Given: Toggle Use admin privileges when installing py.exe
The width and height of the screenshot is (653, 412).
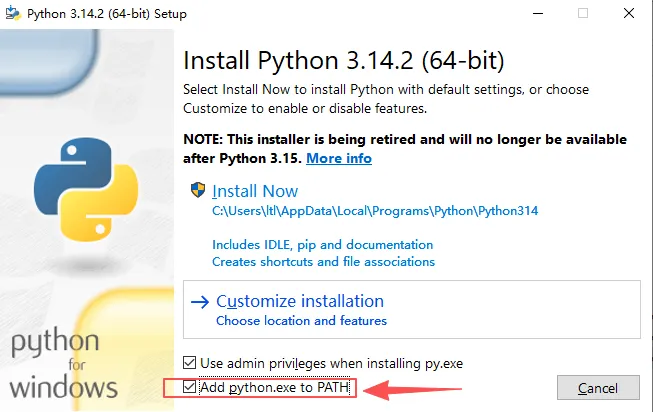Looking at the screenshot, I should 189,362.
